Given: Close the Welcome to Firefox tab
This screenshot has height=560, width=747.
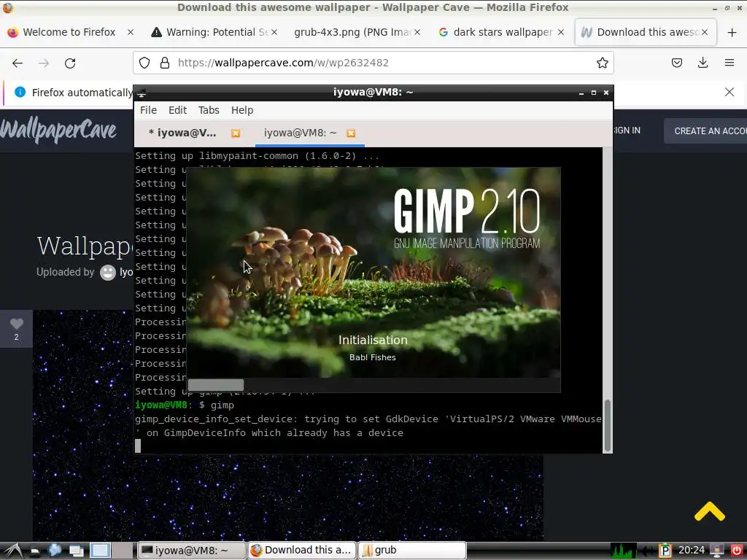Looking at the screenshot, I should (131, 32).
